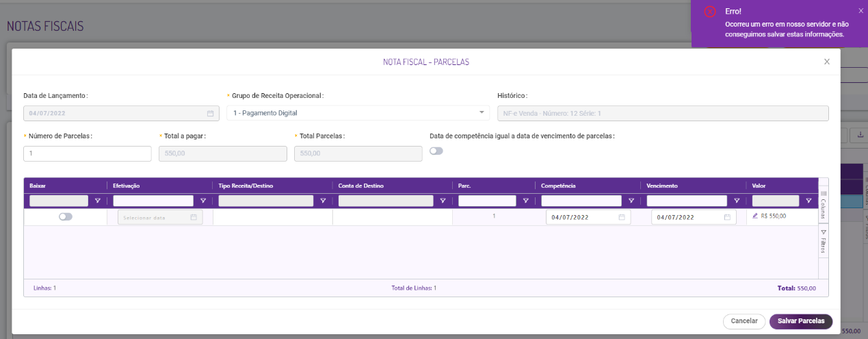Open filter icon for Valor column

pyautogui.click(x=808, y=201)
